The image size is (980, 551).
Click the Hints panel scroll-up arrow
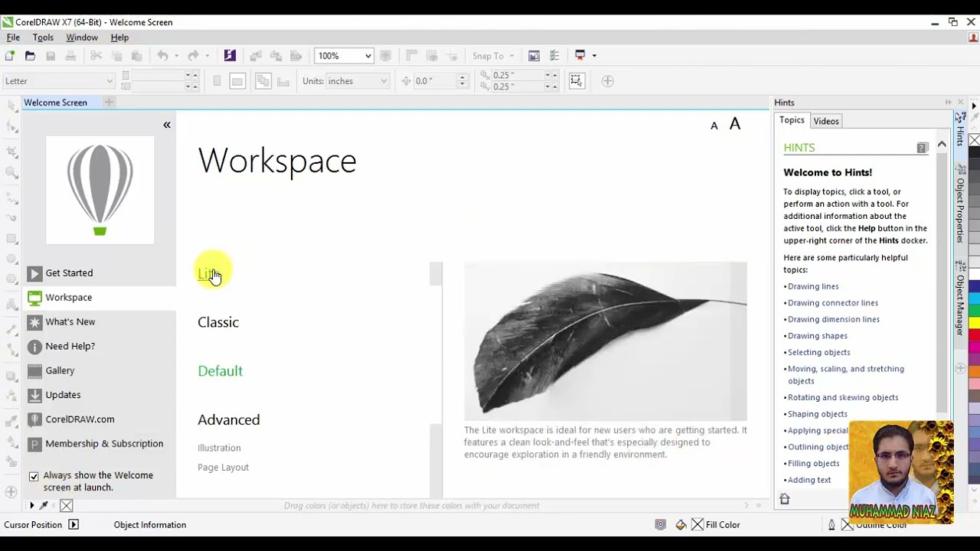click(x=942, y=144)
